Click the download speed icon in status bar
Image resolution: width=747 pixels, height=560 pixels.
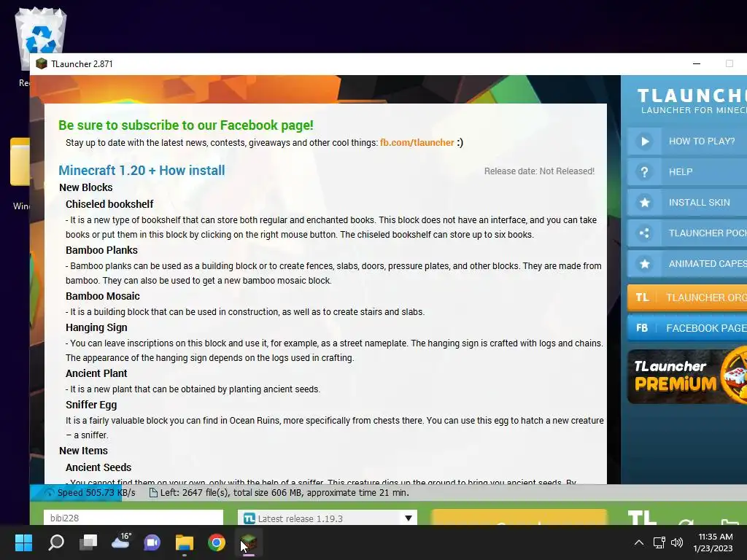(x=49, y=493)
